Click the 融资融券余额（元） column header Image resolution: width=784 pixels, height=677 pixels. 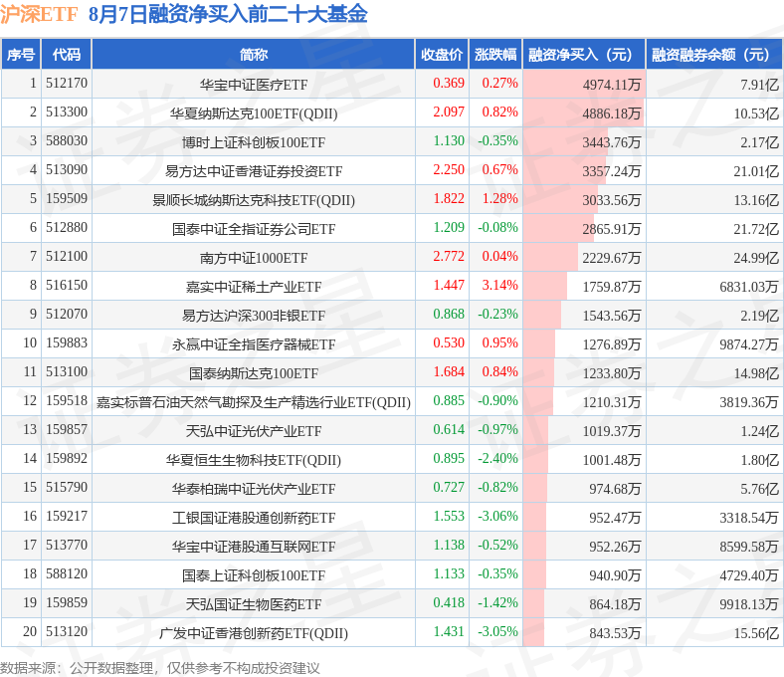pyautogui.click(x=714, y=54)
